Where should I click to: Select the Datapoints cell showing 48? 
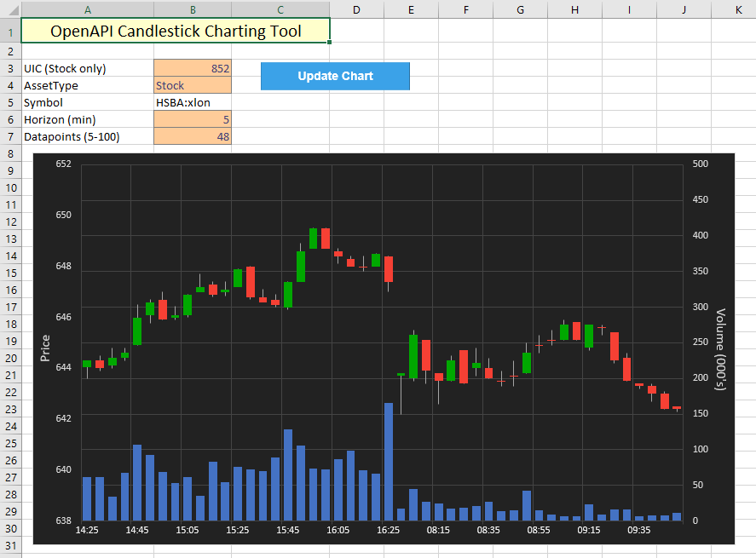(193, 136)
